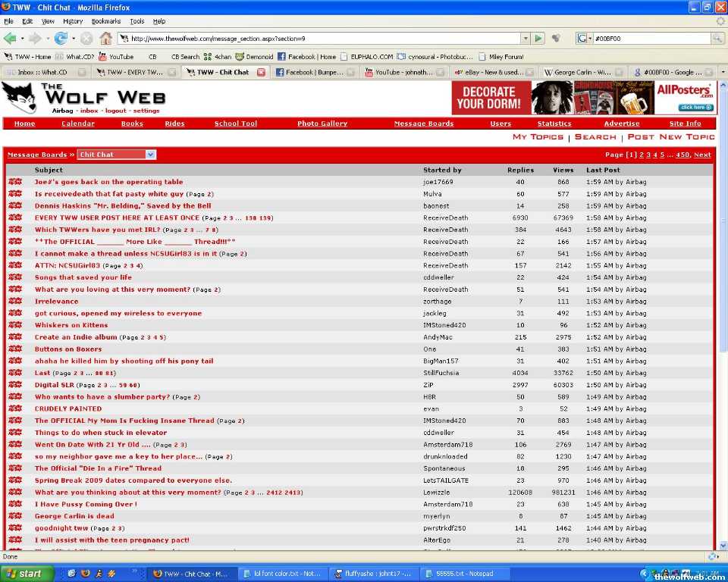This screenshot has width=728, height=582.
Task: Switch to the 'George Carlin - Wi...' tab
Action: [579, 72]
